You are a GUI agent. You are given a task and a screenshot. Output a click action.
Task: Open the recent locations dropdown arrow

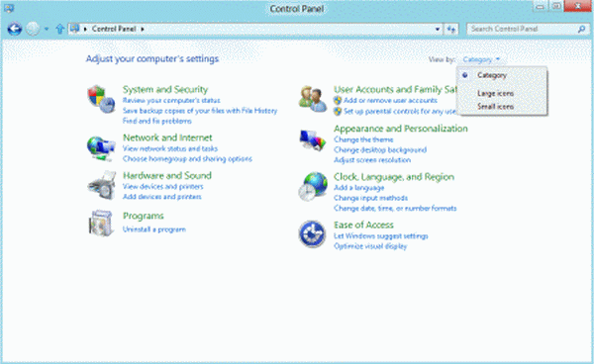(47, 29)
